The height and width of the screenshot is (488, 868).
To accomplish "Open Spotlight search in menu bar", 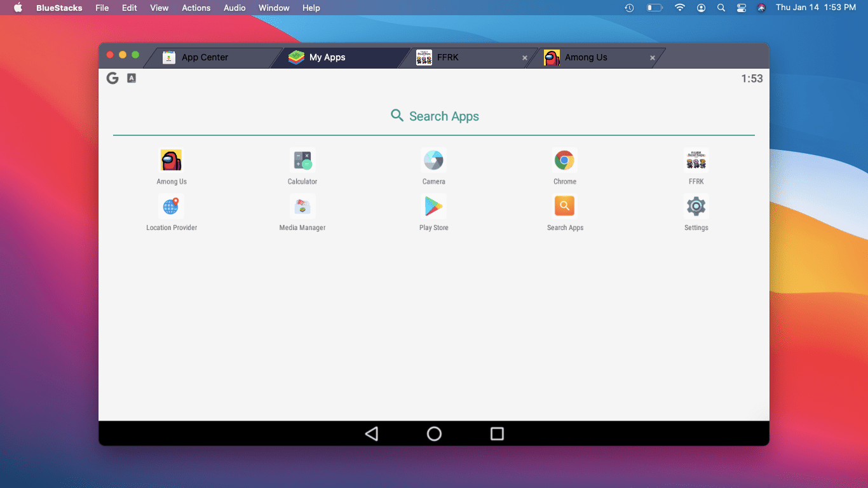I will point(721,8).
